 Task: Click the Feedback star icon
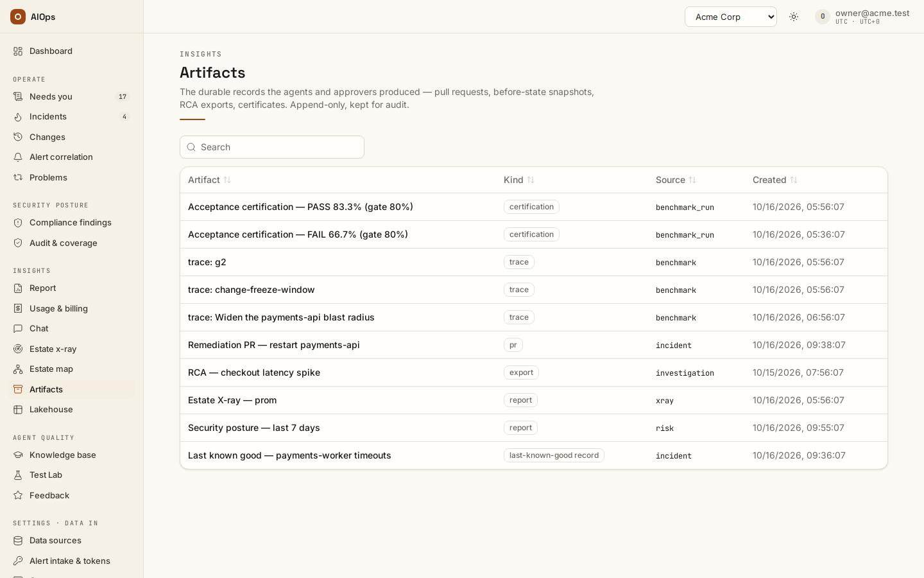point(18,495)
